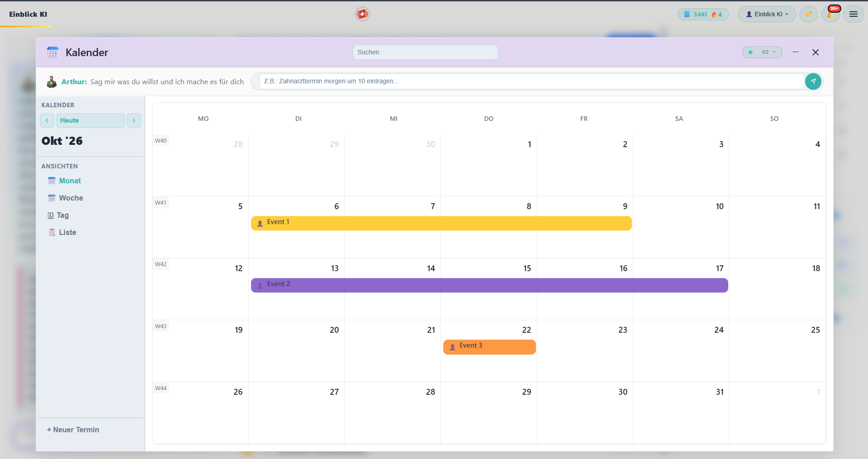Click the Arthur avatar icon
Image resolution: width=868 pixels, height=459 pixels.
click(x=52, y=82)
